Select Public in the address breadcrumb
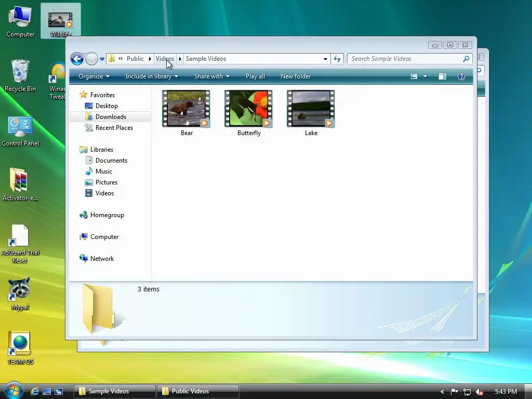Image resolution: width=532 pixels, height=399 pixels. pyautogui.click(x=135, y=59)
